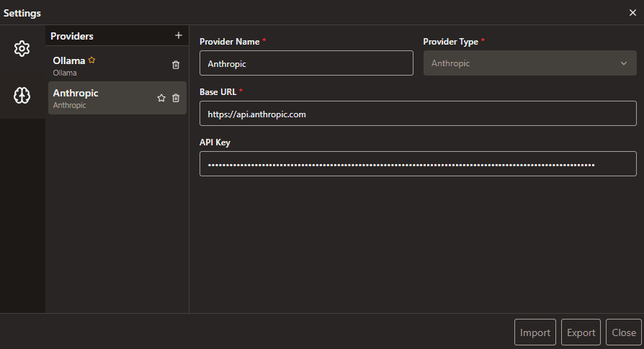Toggle the Ollama default star
The height and width of the screenshot is (349, 644).
pos(91,60)
